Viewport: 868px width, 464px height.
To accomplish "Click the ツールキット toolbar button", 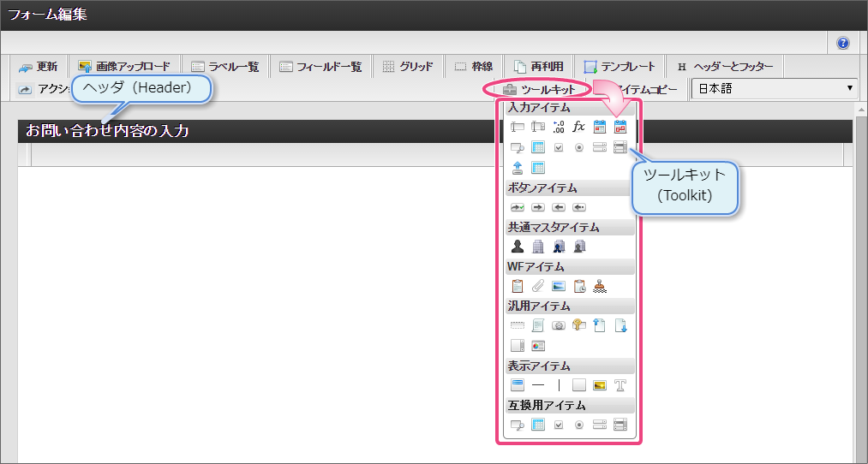I will point(540,89).
